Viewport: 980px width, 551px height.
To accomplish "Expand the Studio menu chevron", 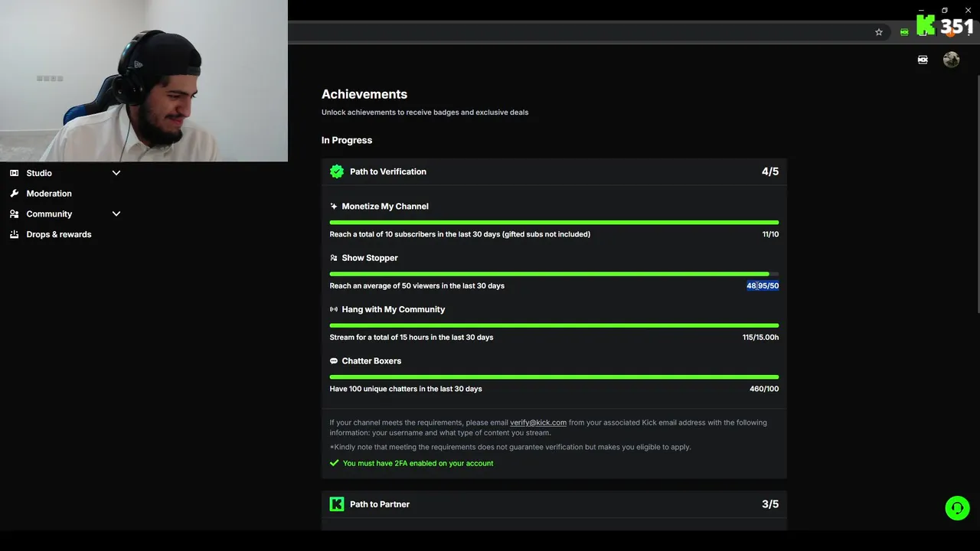I will click(x=116, y=173).
